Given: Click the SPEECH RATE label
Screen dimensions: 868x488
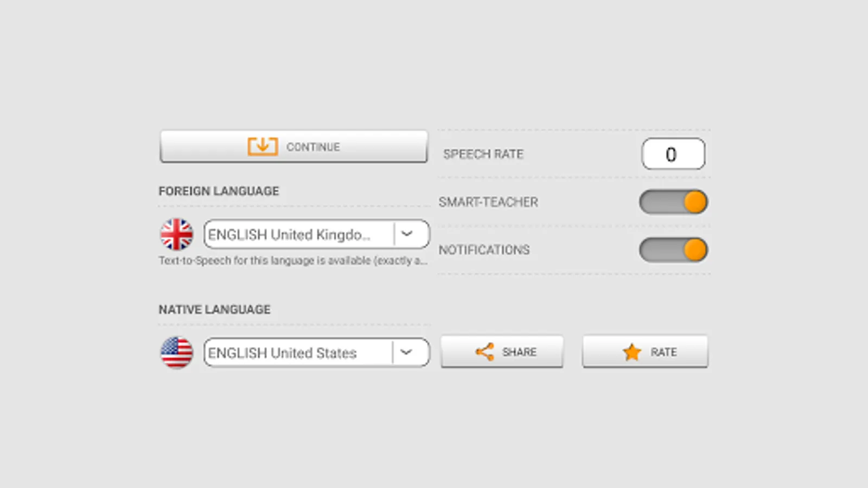Looking at the screenshot, I should pyautogui.click(x=483, y=154).
